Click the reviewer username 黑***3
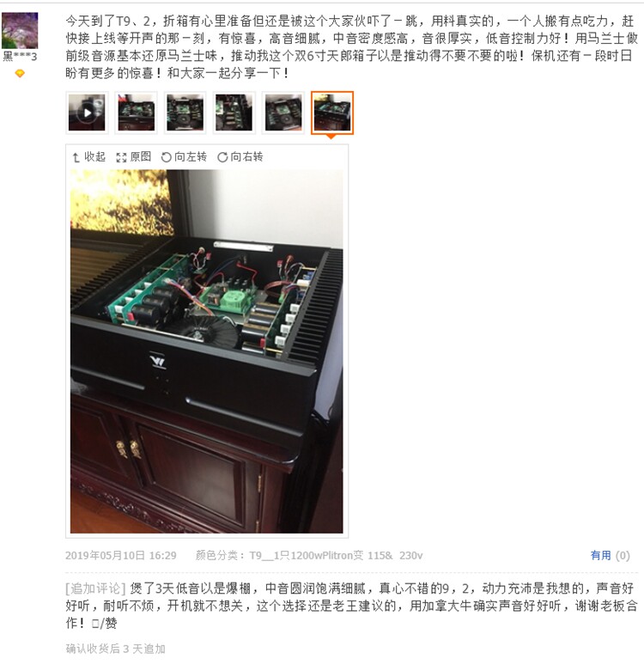Viewport: 644px width, 665px height. [x=20, y=57]
